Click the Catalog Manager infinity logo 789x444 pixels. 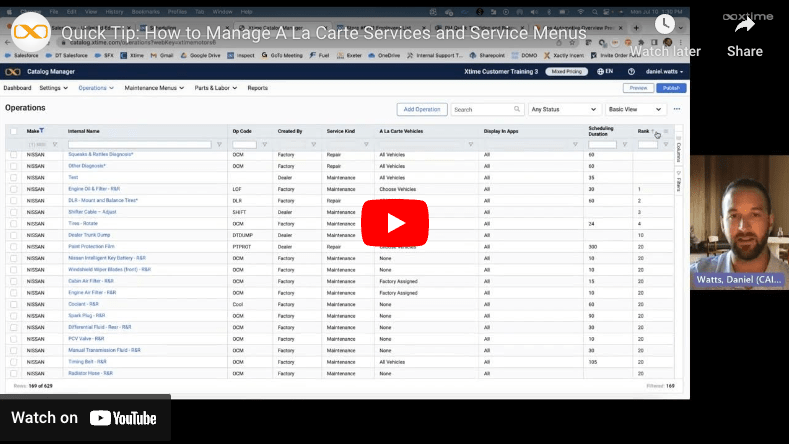tap(12, 72)
